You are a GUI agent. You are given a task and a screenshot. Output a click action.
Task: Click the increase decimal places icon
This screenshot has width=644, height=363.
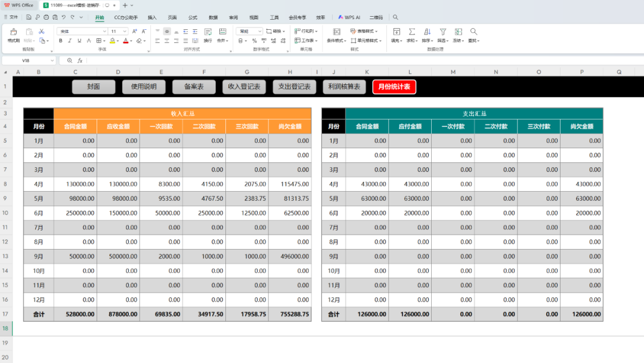click(x=274, y=41)
